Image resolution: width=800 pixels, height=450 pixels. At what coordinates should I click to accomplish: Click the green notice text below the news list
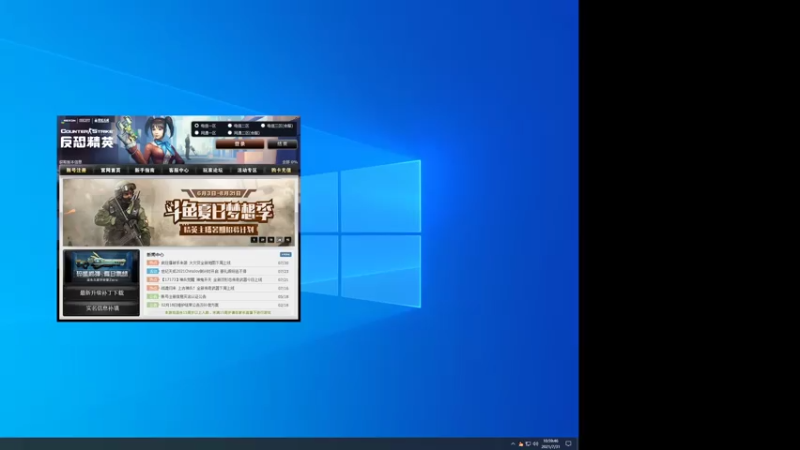[x=218, y=312]
